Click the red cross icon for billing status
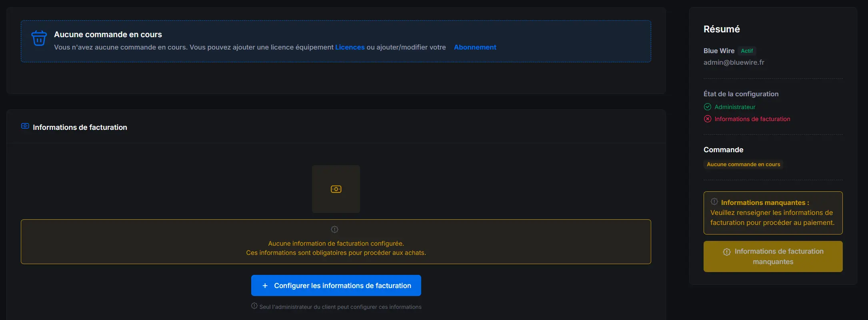Viewport: 868px width, 320px height. (x=708, y=119)
